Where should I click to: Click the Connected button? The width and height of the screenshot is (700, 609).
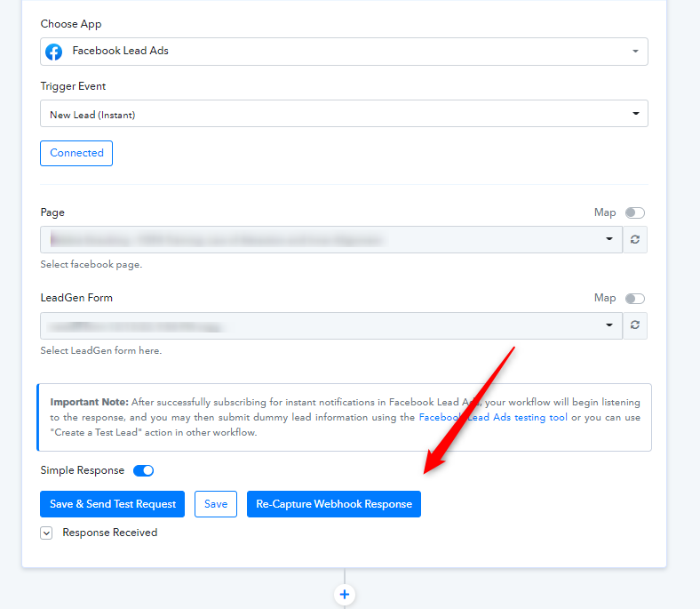76,153
